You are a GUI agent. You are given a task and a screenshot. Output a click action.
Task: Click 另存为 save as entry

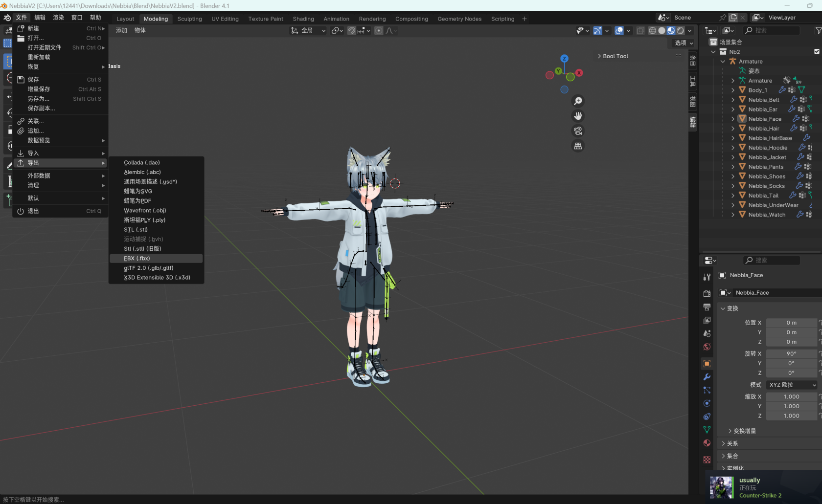pyautogui.click(x=60, y=99)
